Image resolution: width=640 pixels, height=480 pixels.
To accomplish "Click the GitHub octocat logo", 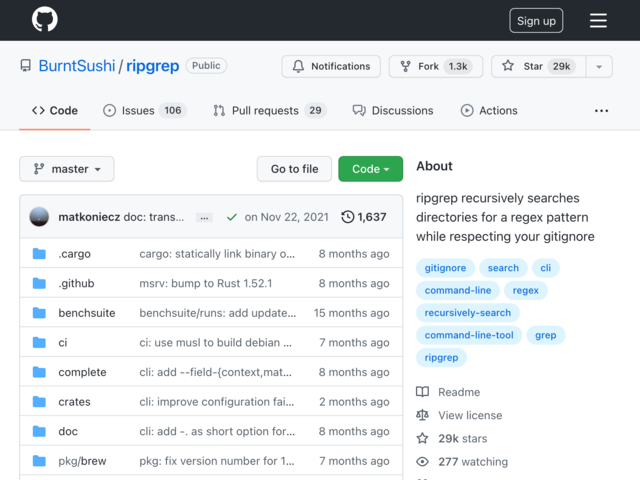I will 44,19.
